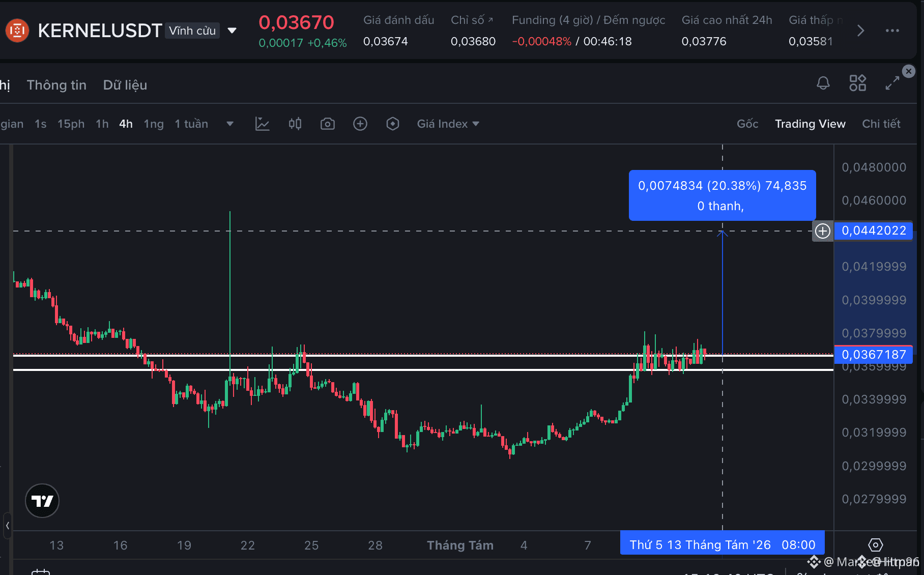This screenshot has width=924, height=575.
Task: Open the hexagon chart settings icon
Action: tap(393, 124)
